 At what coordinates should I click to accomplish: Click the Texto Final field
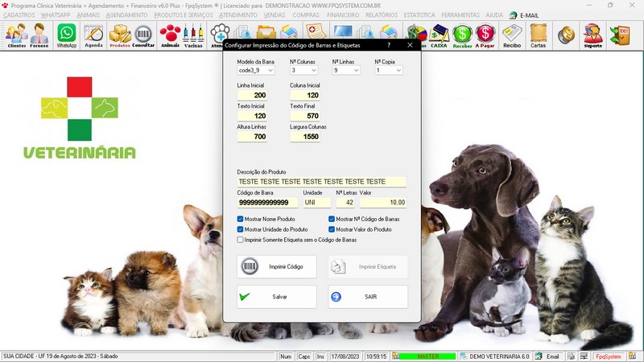pyautogui.click(x=305, y=116)
